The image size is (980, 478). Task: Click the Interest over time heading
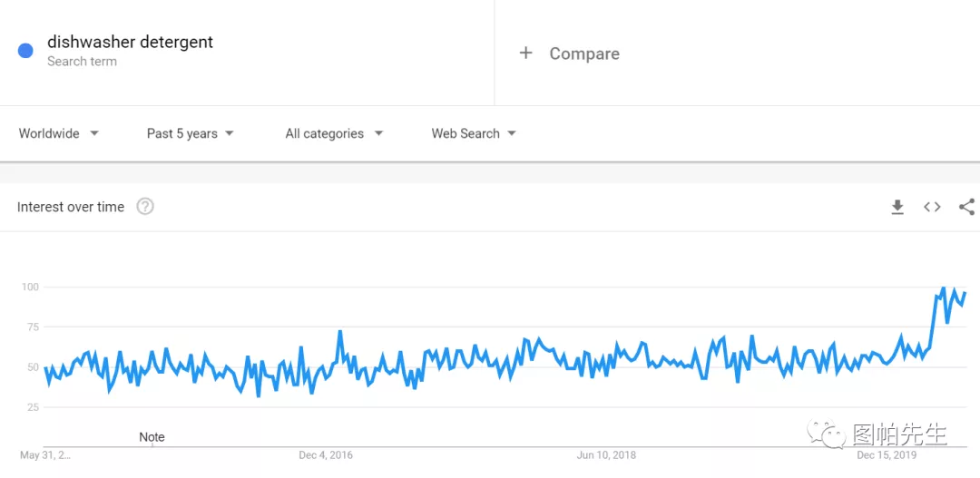coord(71,207)
